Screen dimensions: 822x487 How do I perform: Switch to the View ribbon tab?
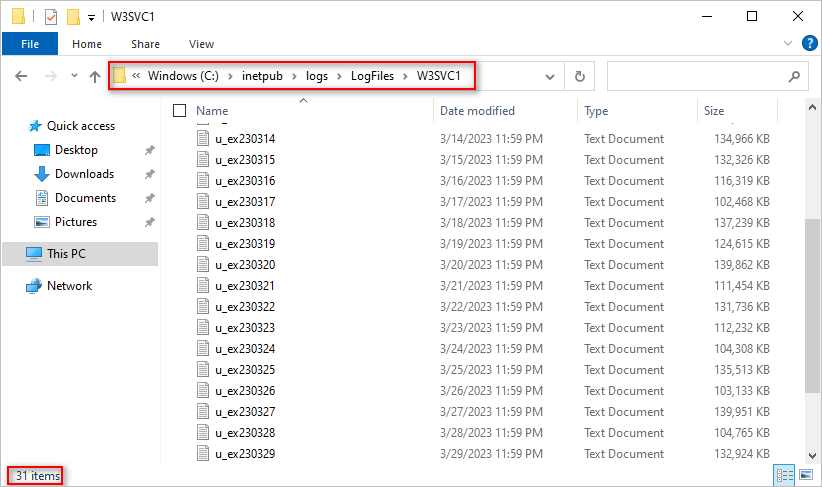[x=201, y=44]
